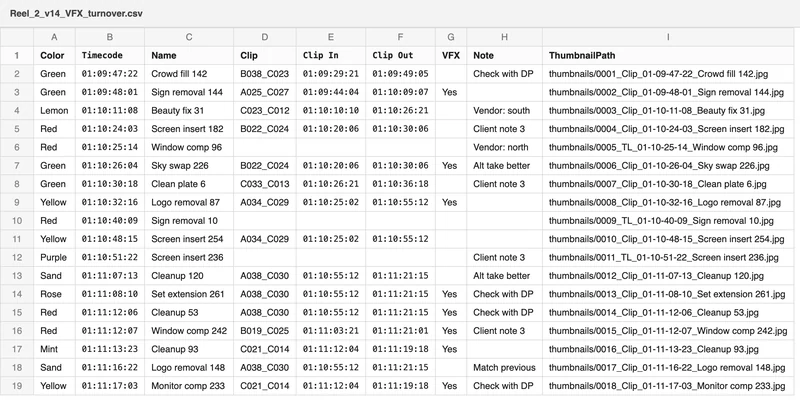This screenshot has width=800, height=401.
Task: Select cell 'Screen insert 182'
Action: [x=189, y=129]
